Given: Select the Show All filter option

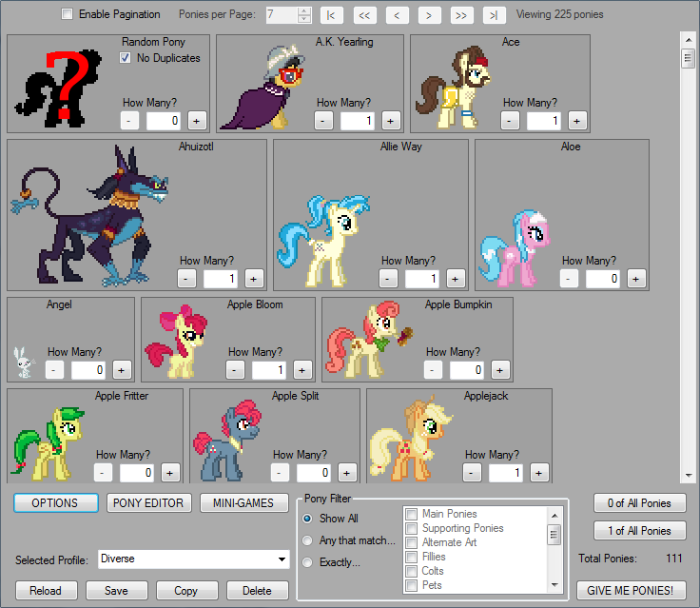Looking at the screenshot, I should click(307, 519).
